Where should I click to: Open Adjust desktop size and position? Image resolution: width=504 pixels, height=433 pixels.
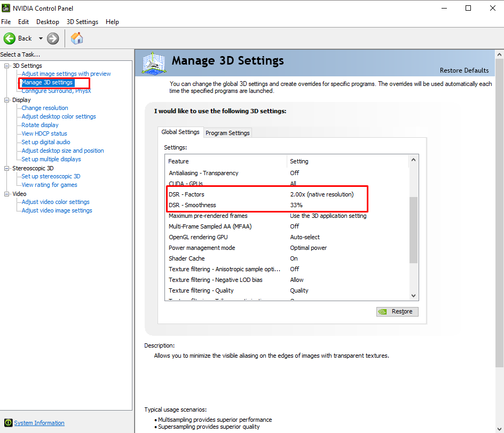(x=62, y=151)
